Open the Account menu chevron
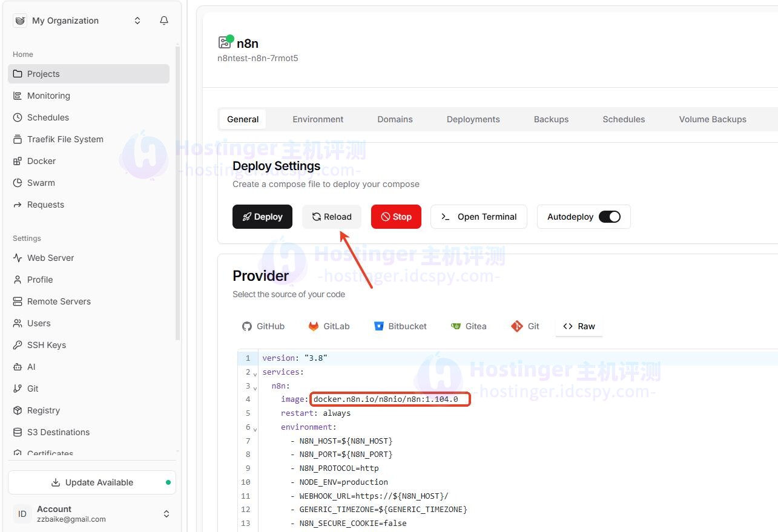Viewport: 778px width, 532px height. 166,514
